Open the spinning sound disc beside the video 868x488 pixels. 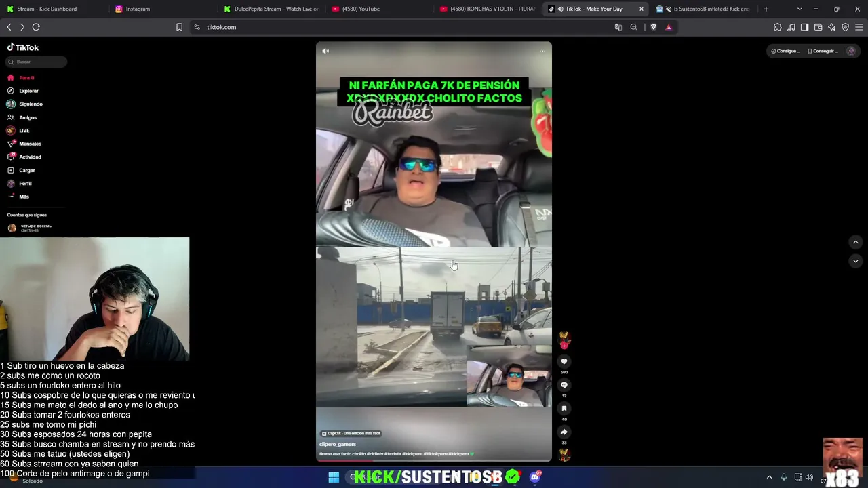(564, 455)
